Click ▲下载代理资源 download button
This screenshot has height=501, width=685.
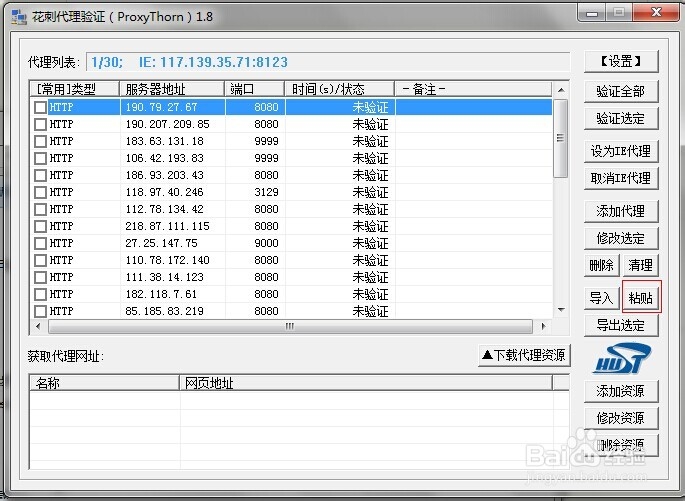(524, 355)
